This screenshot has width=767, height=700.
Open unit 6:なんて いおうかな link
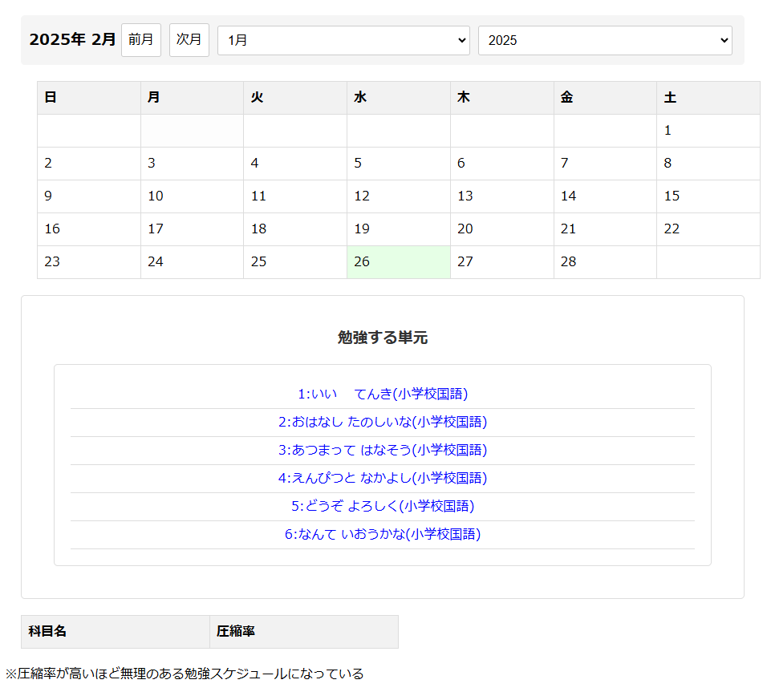click(x=383, y=534)
